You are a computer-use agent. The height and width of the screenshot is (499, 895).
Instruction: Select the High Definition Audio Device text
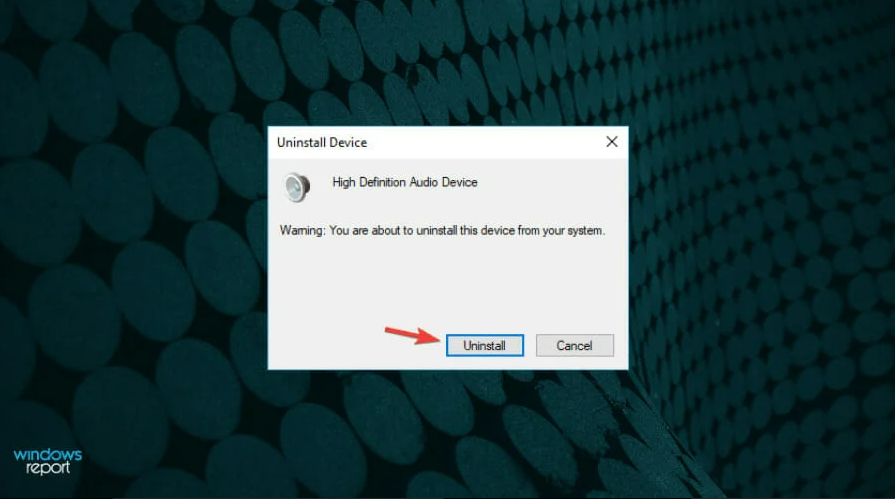(405, 182)
